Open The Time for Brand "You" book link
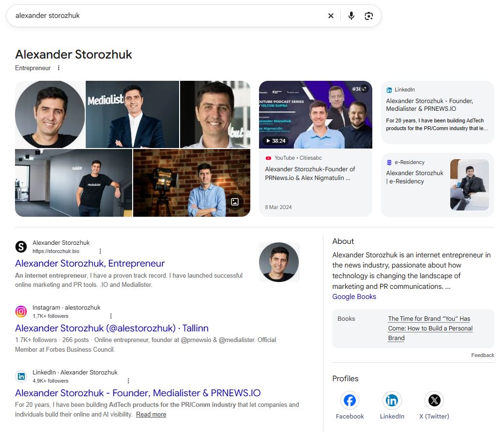 430,328
